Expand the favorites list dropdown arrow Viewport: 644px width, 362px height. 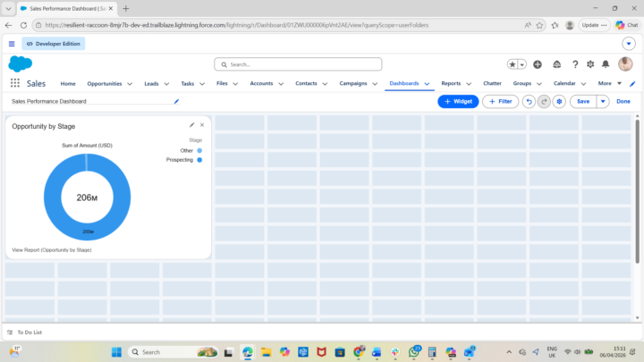[x=522, y=64]
